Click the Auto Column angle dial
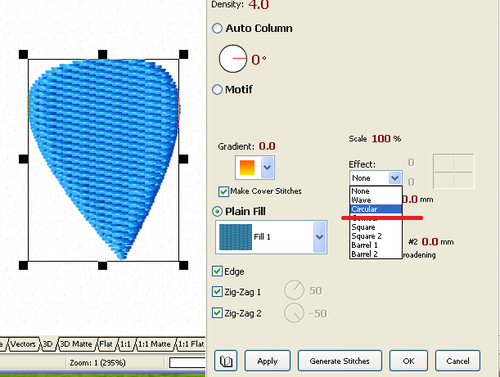Viewport: 500px width, 377px height. (233, 59)
